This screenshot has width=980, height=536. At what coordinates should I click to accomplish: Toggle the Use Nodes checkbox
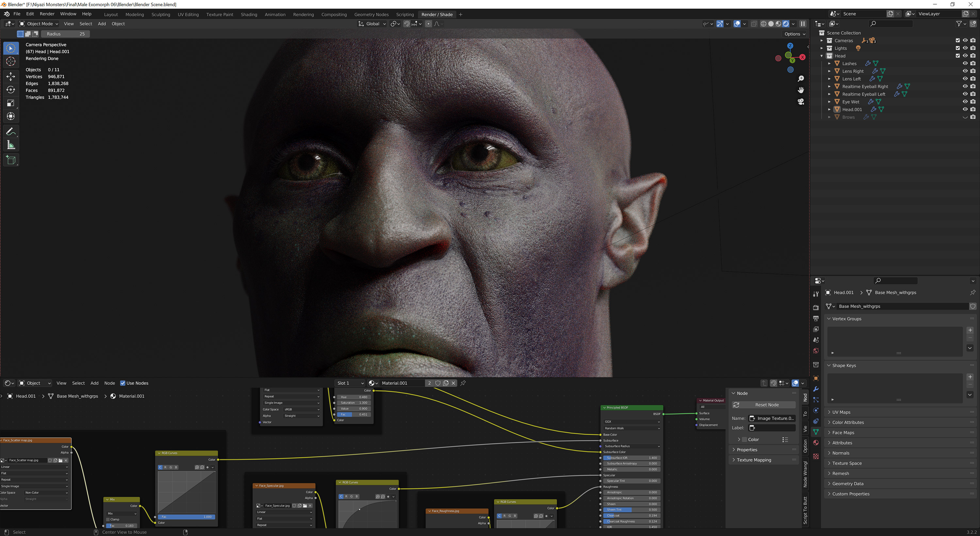coord(122,383)
